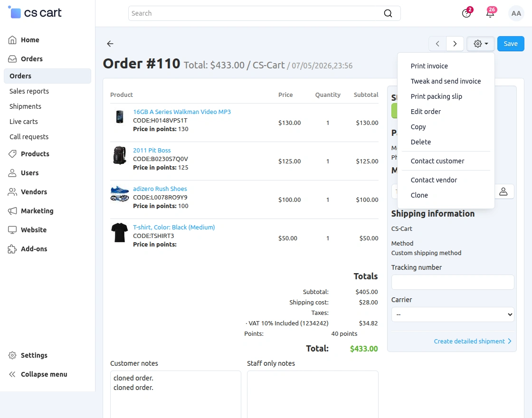
Task: Click the customer profile person icon
Action: click(503, 192)
